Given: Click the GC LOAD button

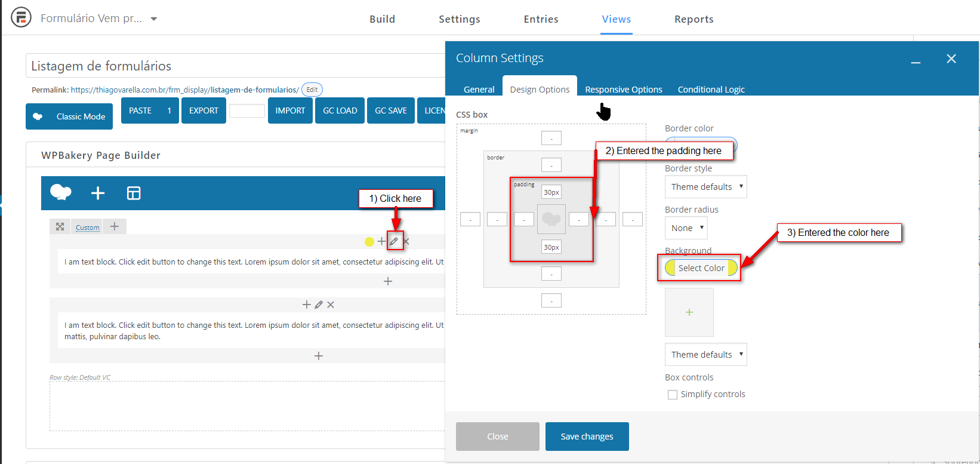Looking at the screenshot, I should tap(340, 110).
